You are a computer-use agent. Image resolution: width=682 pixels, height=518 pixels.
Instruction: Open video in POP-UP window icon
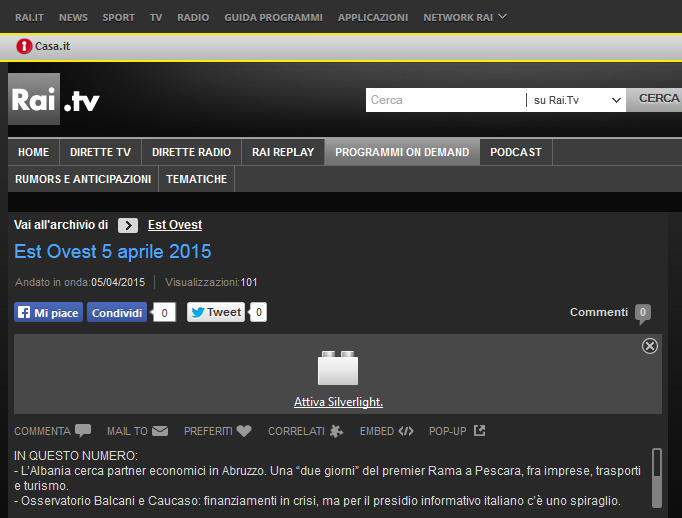coord(479,431)
